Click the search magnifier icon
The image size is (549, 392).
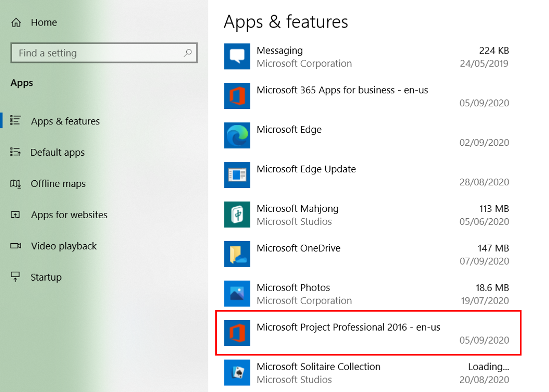coord(188,53)
